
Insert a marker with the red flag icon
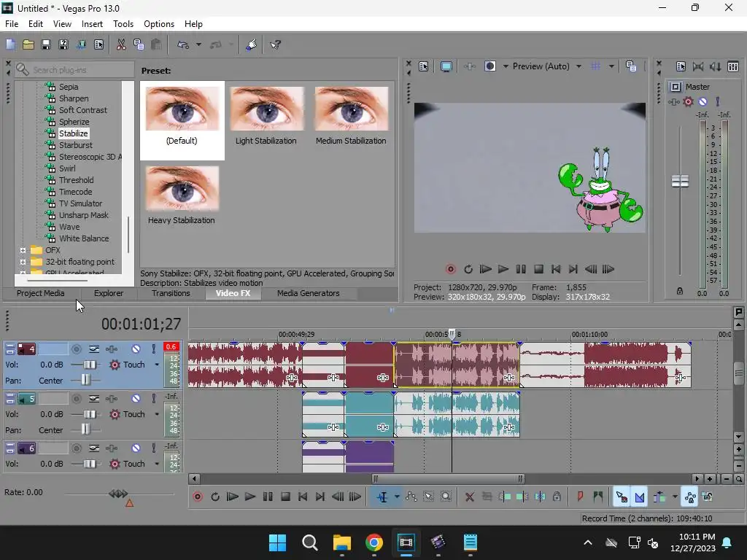click(x=580, y=497)
